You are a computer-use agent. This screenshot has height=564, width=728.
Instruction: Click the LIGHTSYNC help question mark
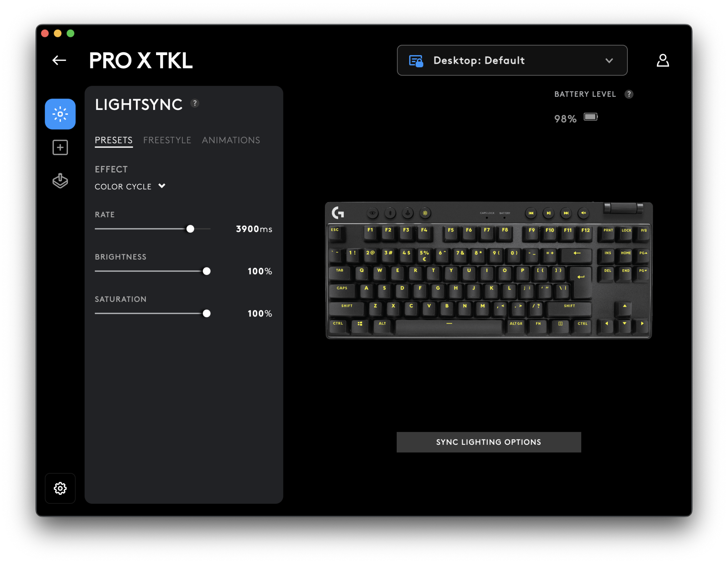[x=195, y=103]
